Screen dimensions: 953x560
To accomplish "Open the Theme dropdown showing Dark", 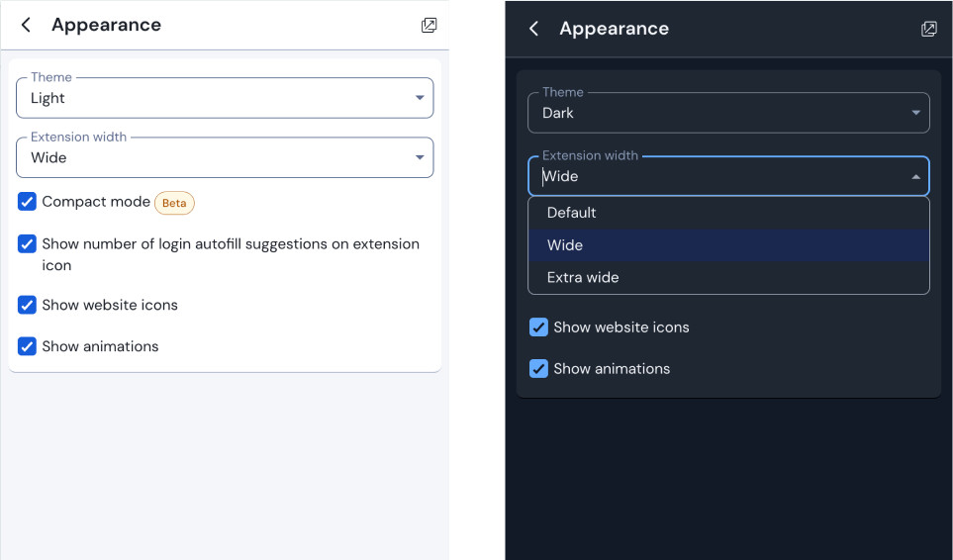I will point(728,113).
